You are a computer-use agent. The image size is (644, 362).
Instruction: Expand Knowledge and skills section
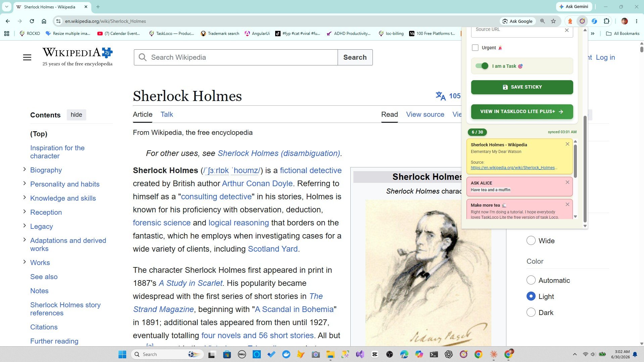(24, 198)
